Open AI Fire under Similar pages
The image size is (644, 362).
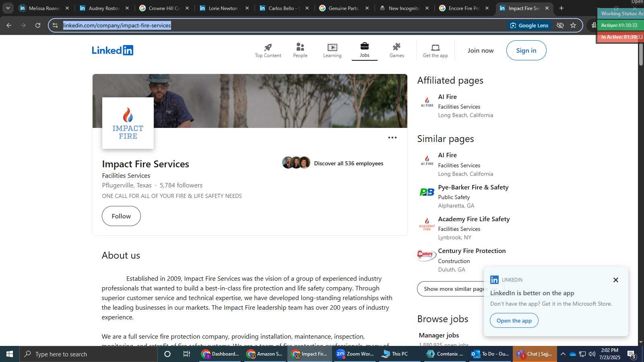447,155
